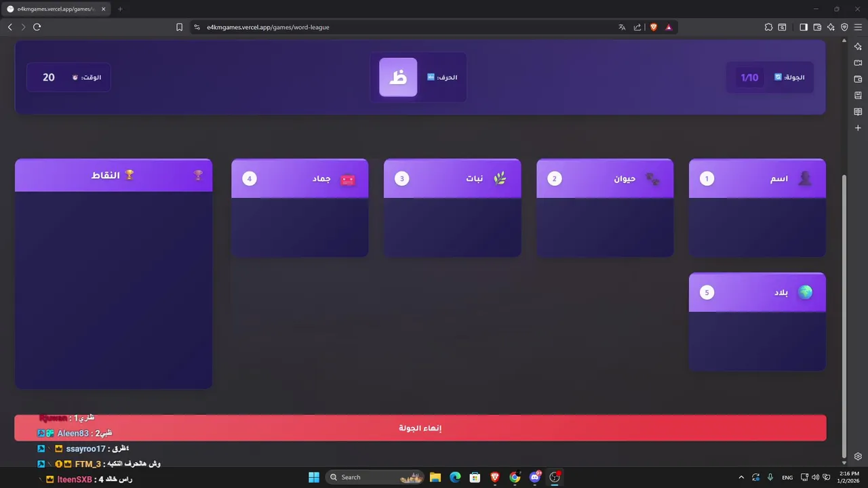Click the plant leaf icon on نبات card
Screen dimensions: 868x488
pos(500,179)
